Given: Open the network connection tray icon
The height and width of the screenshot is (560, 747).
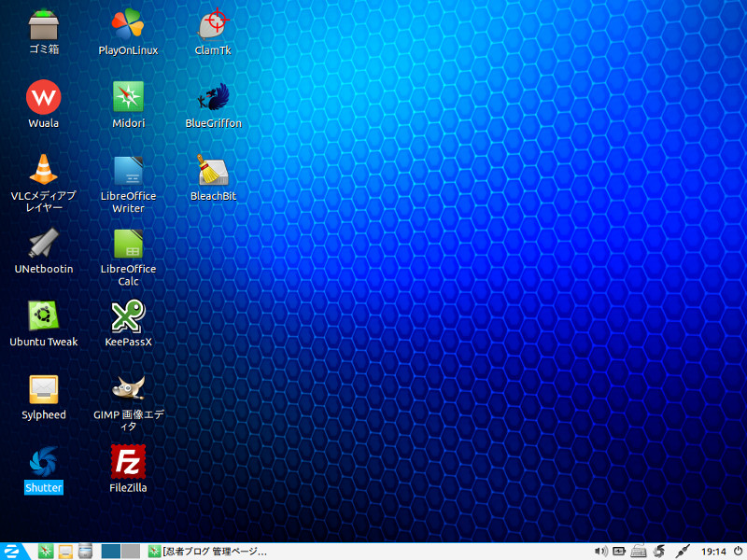Looking at the screenshot, I should 683,552.
